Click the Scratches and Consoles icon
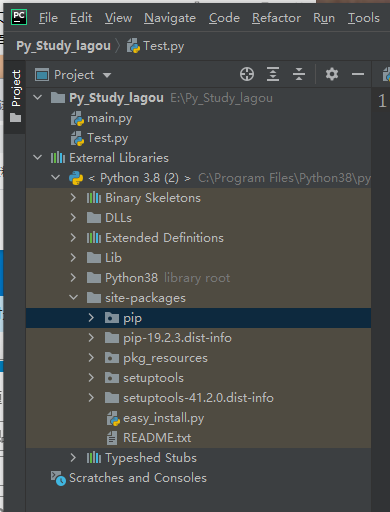 pyautogui.click(x=58, y=478)
